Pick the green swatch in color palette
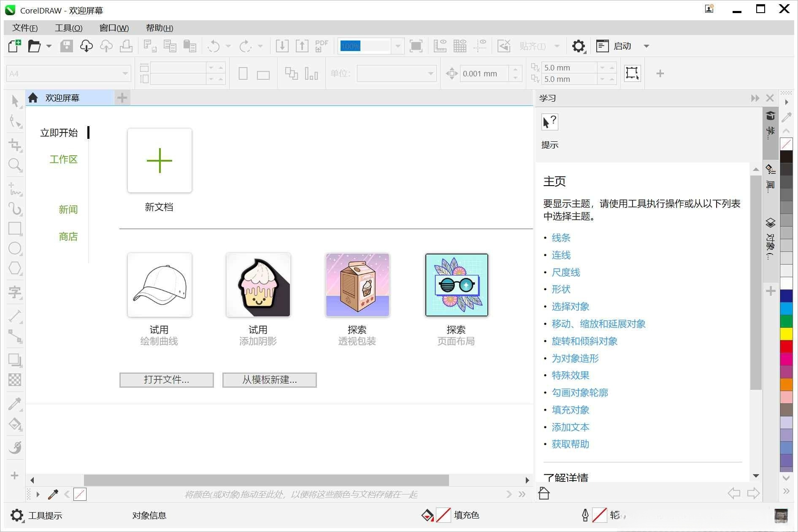 [786, 321]
